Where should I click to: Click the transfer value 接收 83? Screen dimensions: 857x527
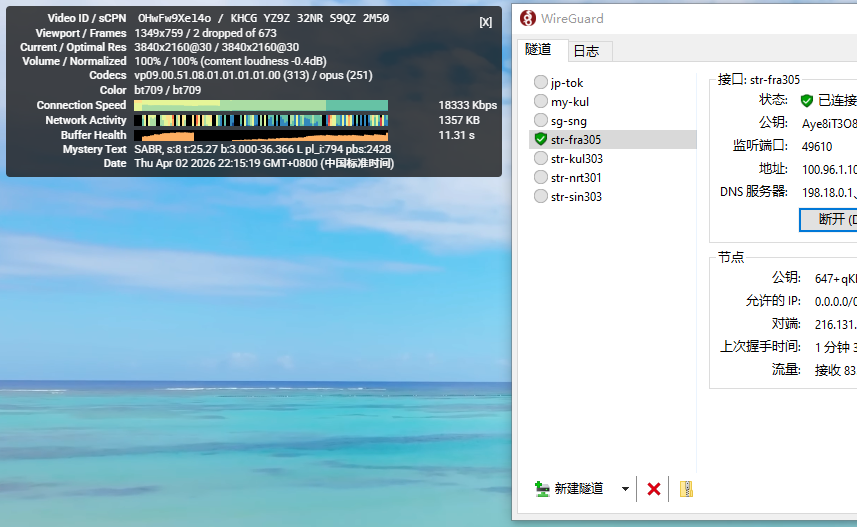[836, 370]
